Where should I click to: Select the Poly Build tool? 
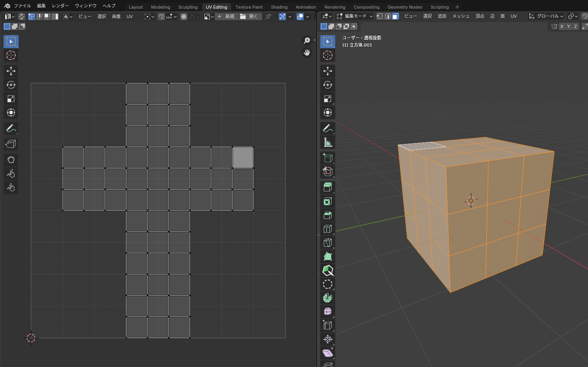[x=328, y=257]
